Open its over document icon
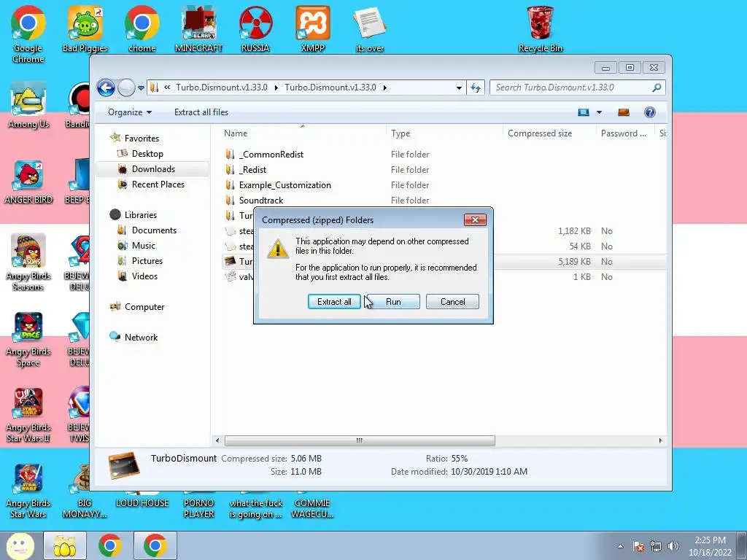Image resolution: width=747 pixels, height=560 pixels. [x=370, y=29]
